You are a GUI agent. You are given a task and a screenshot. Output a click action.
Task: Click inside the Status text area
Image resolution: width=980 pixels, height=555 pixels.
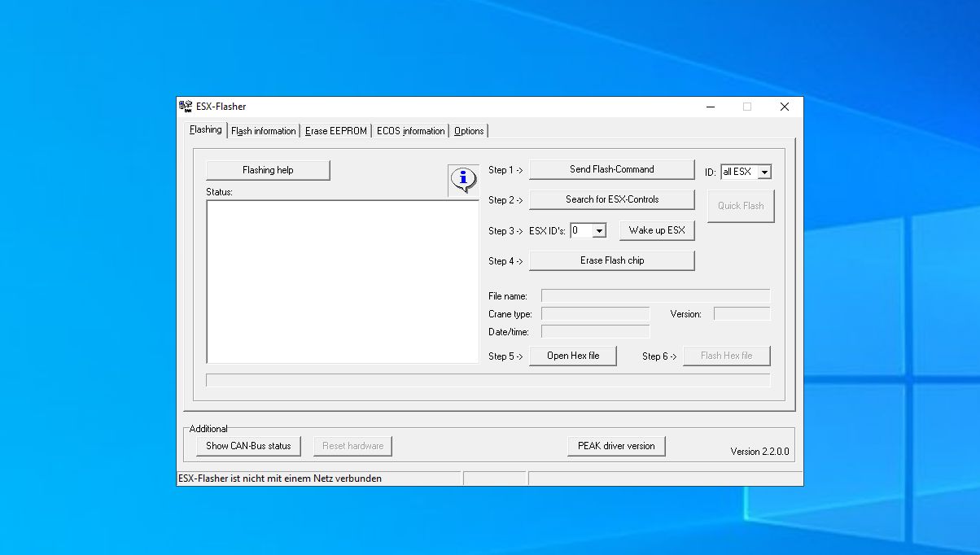343,282
